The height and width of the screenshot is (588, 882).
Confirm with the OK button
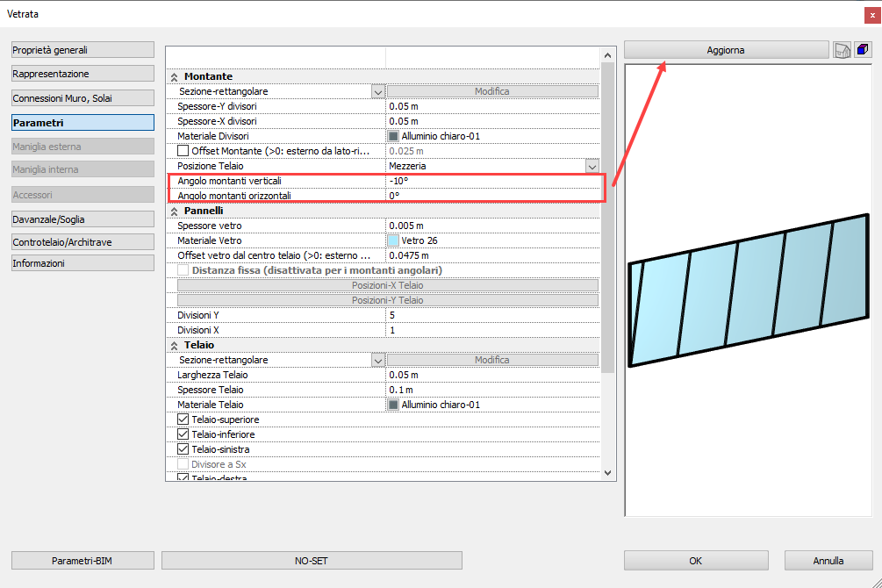[x=696, y=561]
